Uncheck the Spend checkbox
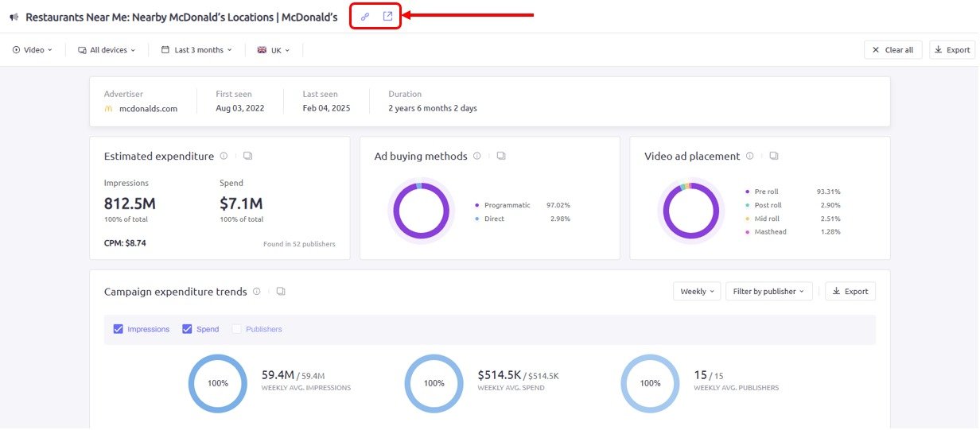Screen dimensions: 980x430 coord(188,329)
